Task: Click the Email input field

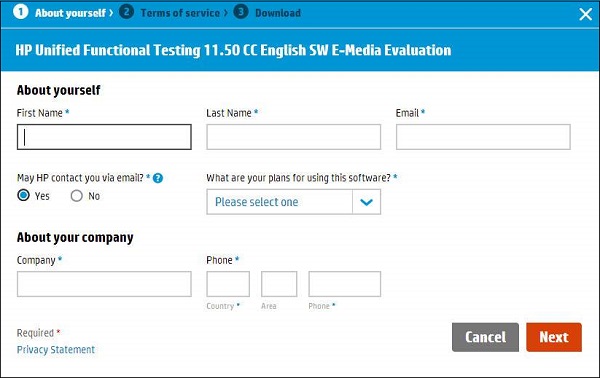Action: (x=483, y=137)
